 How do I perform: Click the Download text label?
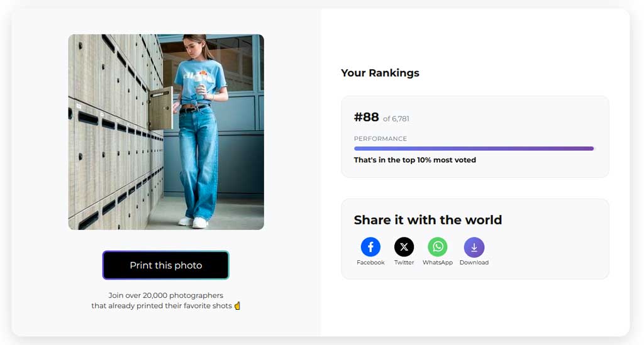[x=474, y=263]
